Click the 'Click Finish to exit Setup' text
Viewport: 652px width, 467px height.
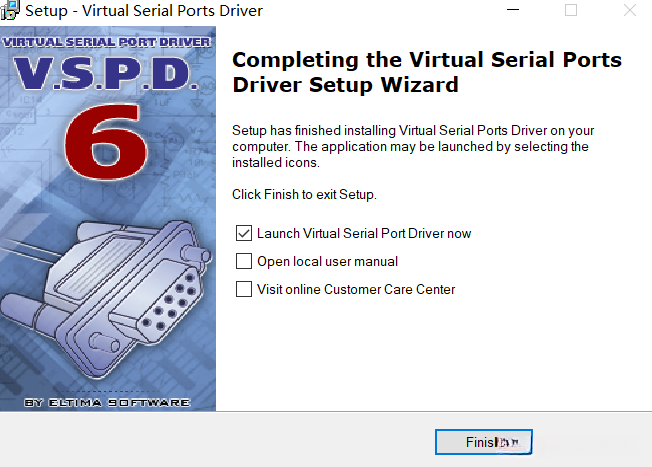point(304,194)
